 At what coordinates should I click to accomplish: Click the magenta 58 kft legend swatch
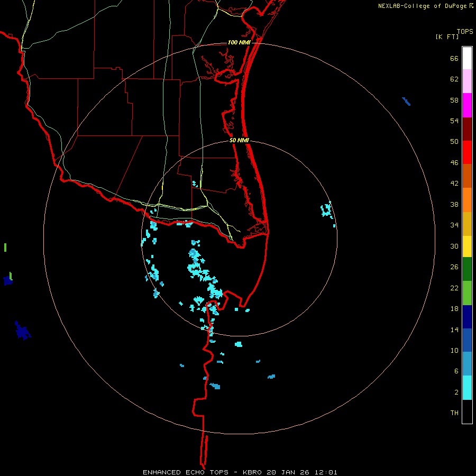(467, 105)
